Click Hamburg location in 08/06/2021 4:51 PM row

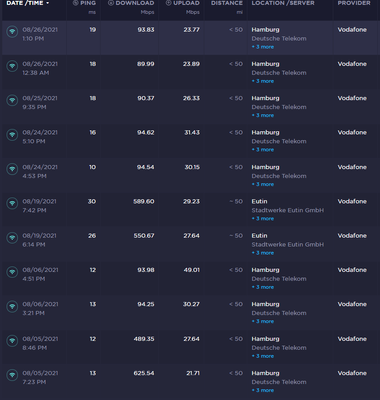[265, 270]
